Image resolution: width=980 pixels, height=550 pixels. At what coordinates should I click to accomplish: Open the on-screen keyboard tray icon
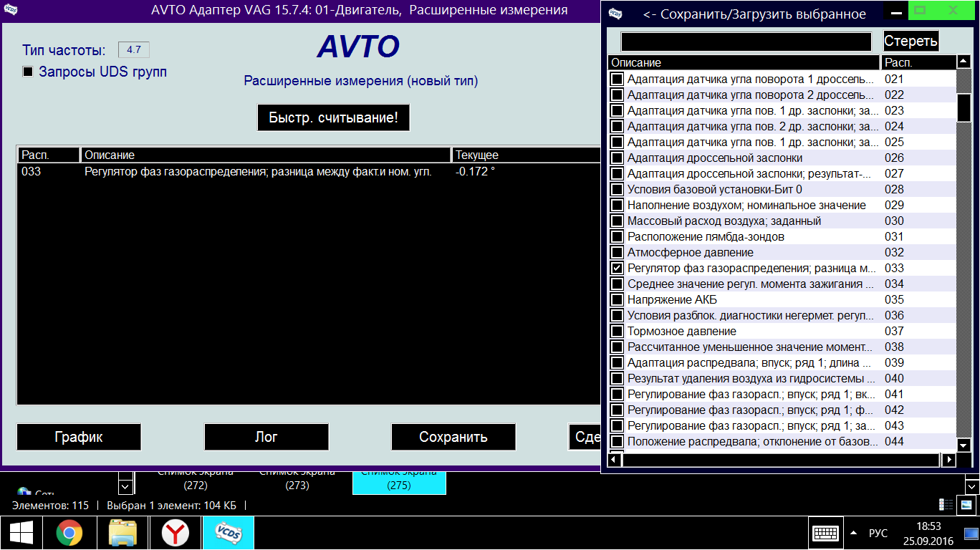click(x=825, y=534)
